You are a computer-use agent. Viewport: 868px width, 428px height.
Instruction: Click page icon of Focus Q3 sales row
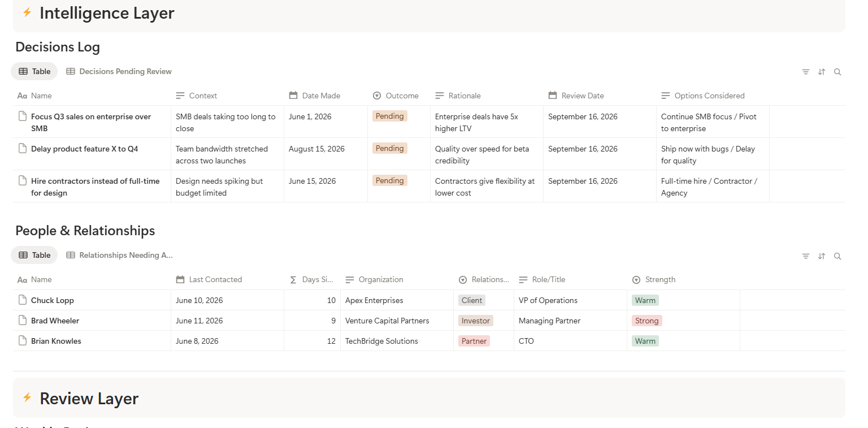(23, 116)
